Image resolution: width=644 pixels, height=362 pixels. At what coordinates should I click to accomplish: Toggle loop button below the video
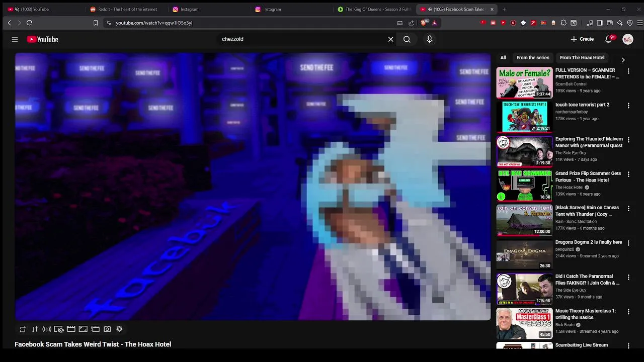[23, 329]
